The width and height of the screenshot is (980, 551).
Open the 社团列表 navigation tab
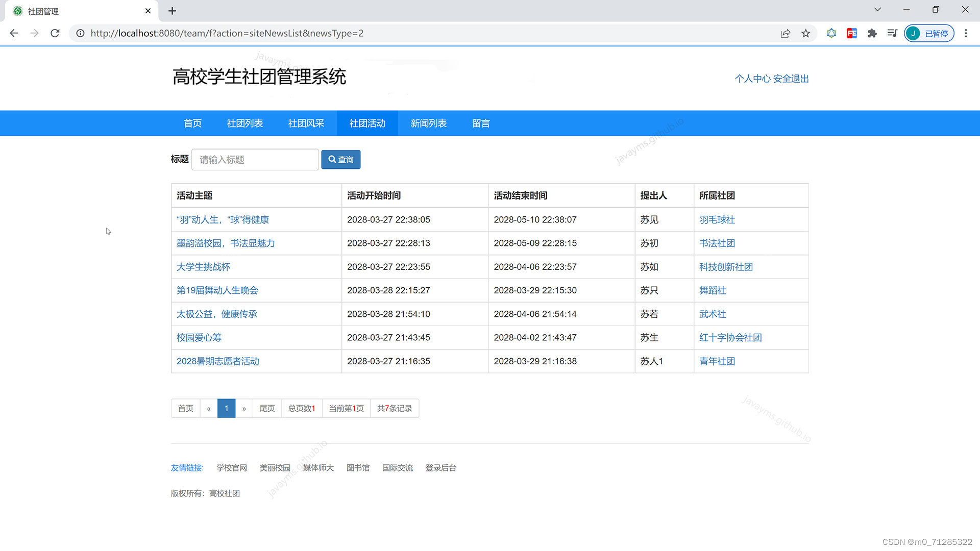pos(245,123)
